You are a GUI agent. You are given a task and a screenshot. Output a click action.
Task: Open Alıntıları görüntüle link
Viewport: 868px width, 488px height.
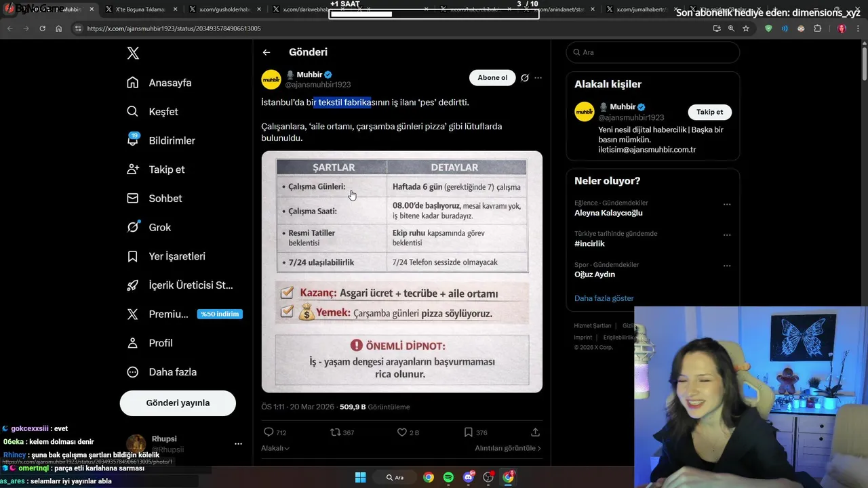tap(508, 448)
